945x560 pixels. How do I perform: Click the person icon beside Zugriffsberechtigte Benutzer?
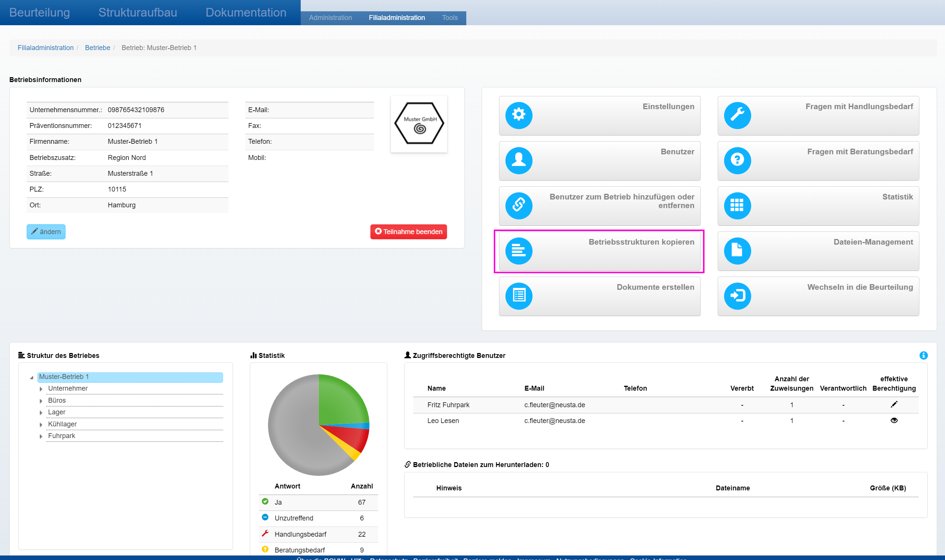coord(408,355)
